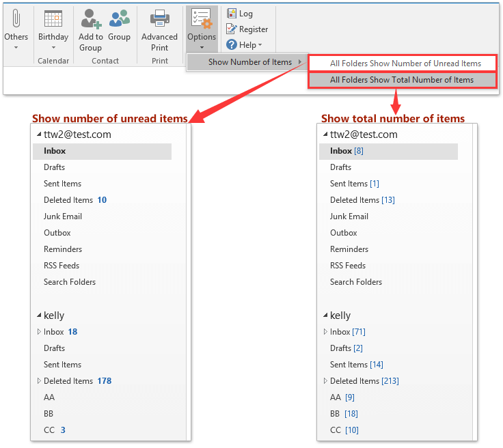Screen dimensions: 503x448
Task: Open the CC folder with 3 unread
Action: click(55, 430)
